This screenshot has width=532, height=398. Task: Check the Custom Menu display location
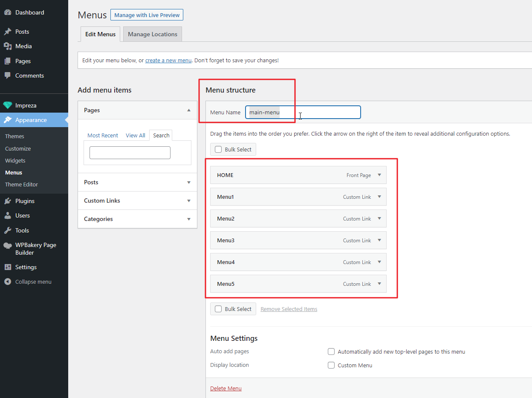pyautogui.click(x=331, y=365)
